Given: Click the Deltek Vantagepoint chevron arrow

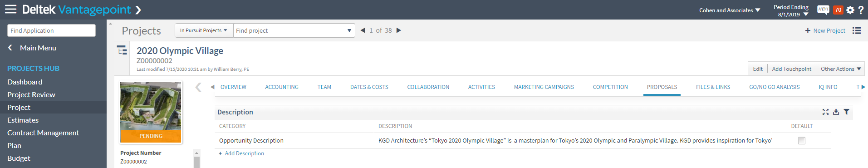Looking at the screenshot, I should point(138,10).
